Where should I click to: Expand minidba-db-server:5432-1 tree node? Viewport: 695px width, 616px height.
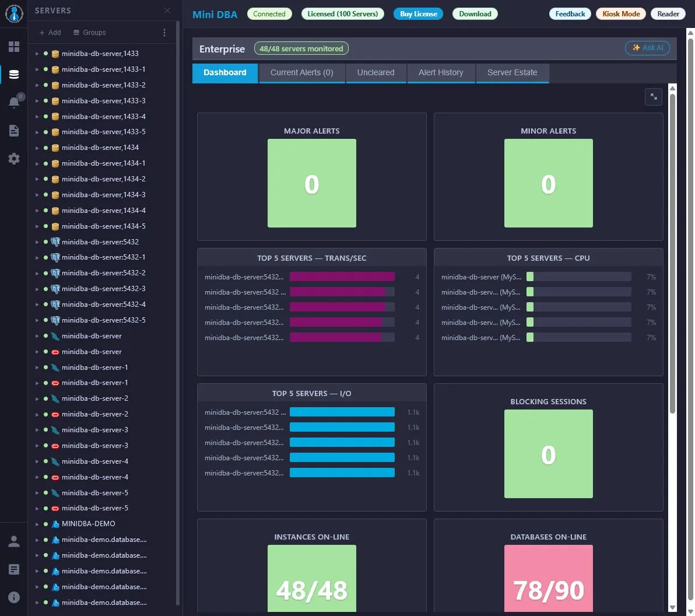point(37,257)
